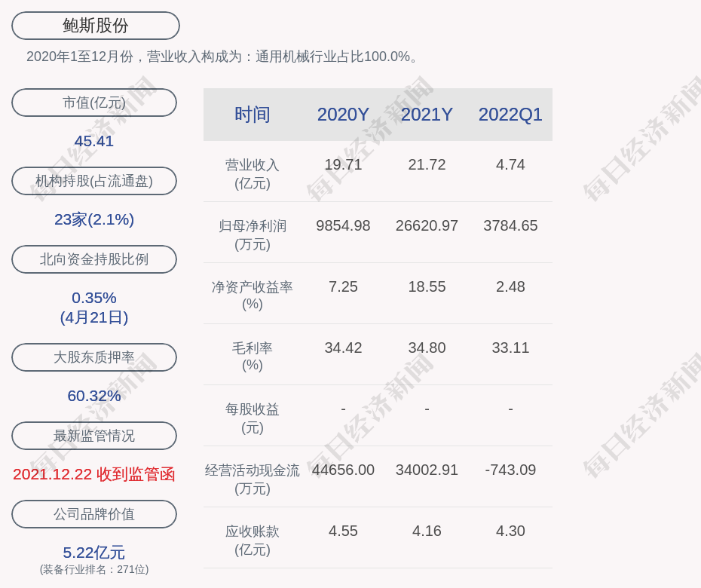
Task: Select the 5.22亿元 brand value
Action: pyautogui.click(x=94, y=553)
